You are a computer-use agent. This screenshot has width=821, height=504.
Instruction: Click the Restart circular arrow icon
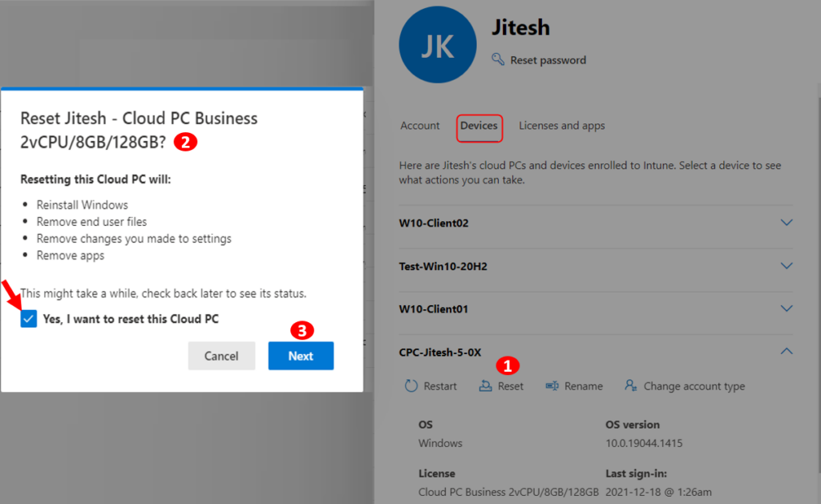click(x=411, y=386)
